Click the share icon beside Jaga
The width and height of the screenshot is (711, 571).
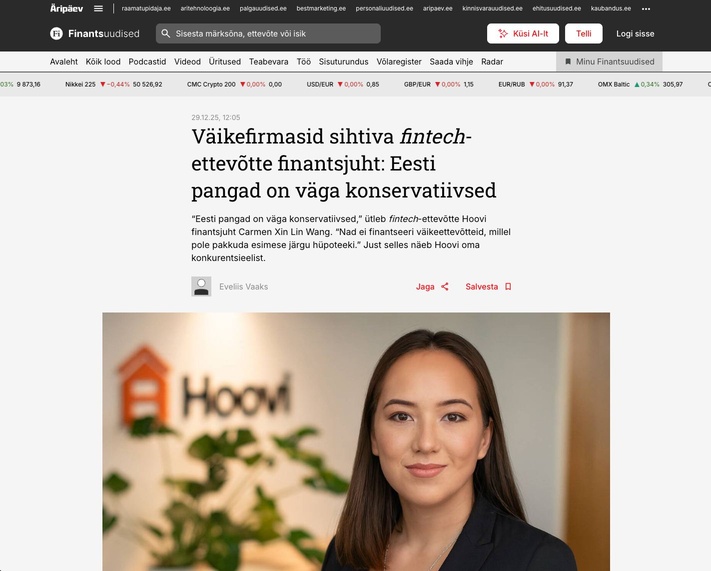click(445, 287)
